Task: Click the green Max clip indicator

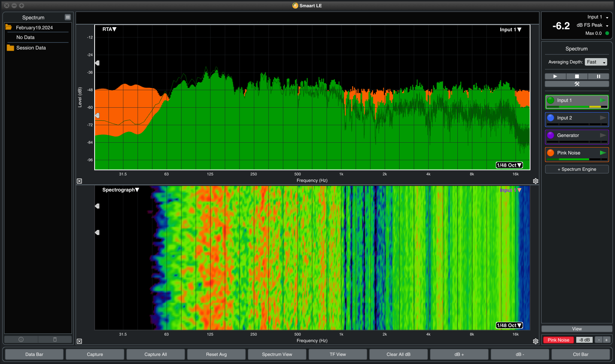Action: pyautogui.click(x=607, y=33)
